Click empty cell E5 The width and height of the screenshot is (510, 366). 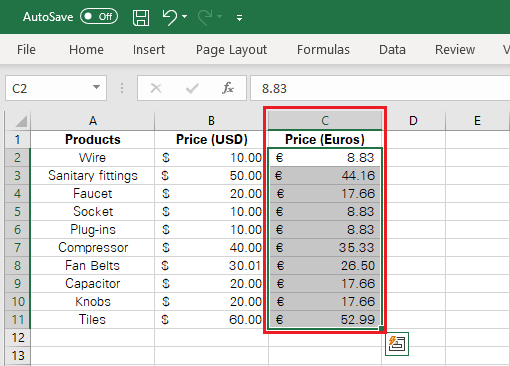(477, 211)
